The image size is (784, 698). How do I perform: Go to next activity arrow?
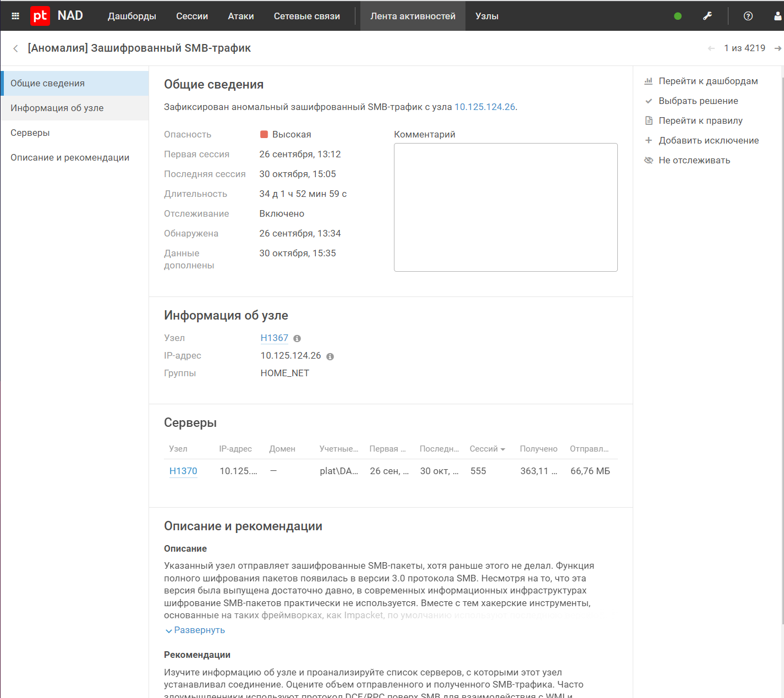778,48
